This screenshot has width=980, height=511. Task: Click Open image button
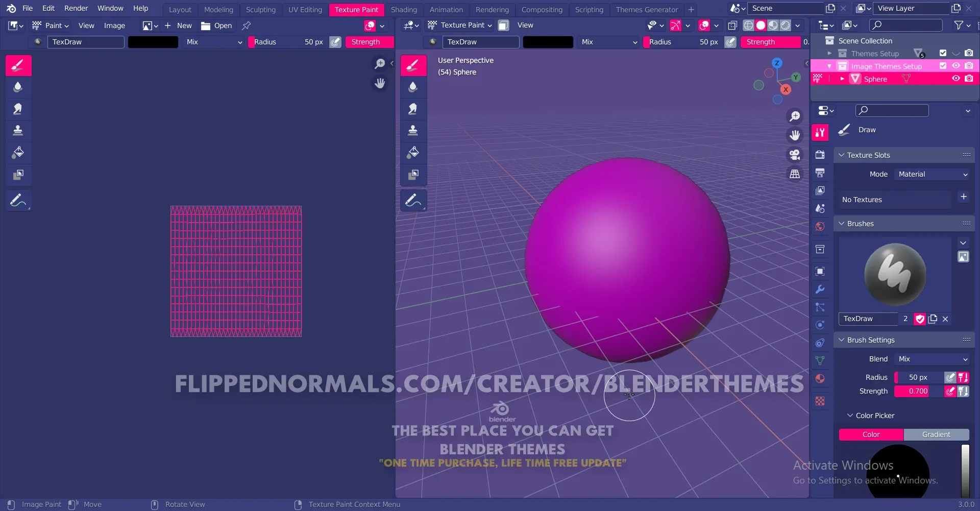(216, 26)
